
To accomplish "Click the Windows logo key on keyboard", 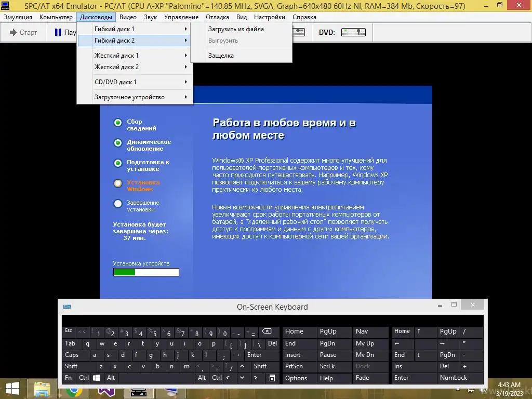I will click(x=97, y=378).
